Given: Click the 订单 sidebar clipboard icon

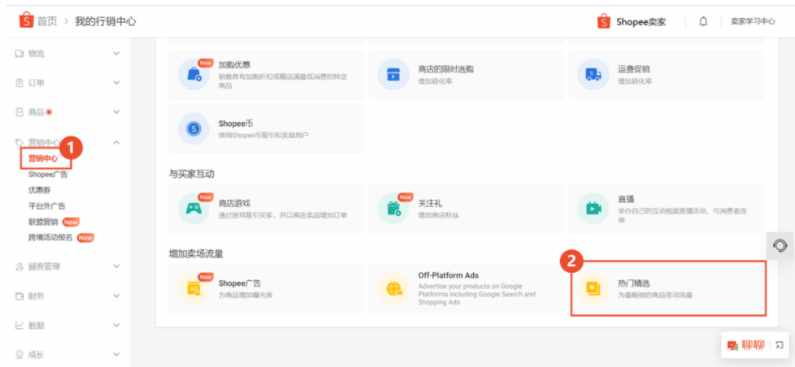Looking at the screenshot, I should click(20, 83).
